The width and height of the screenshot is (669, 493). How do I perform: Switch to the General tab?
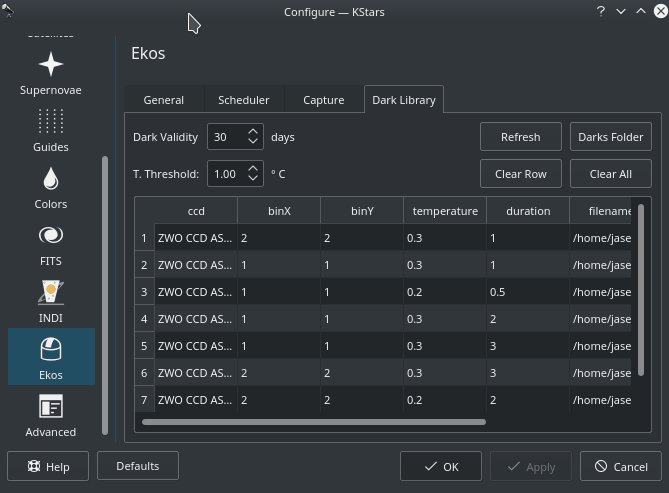(x=163, y=100)
